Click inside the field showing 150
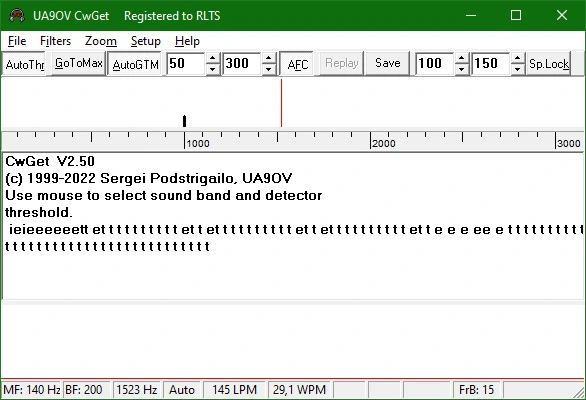 point(491,64)
